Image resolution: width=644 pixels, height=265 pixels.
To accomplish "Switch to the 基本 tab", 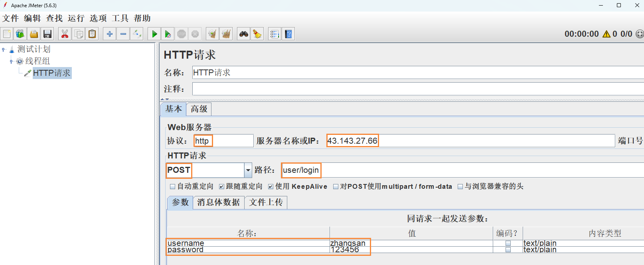I will pyautogui.click(x=174, y=109).
